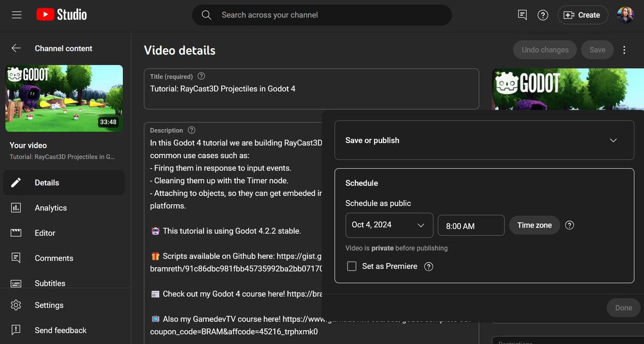Open the Comments menu item

[x=64, y=258]
